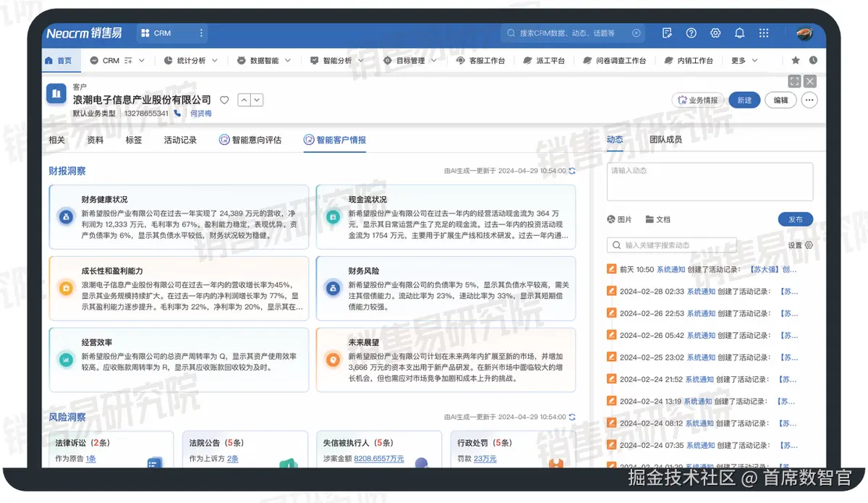
Task: Open 罚款 23万元 link
Action: tap(485, 459)
